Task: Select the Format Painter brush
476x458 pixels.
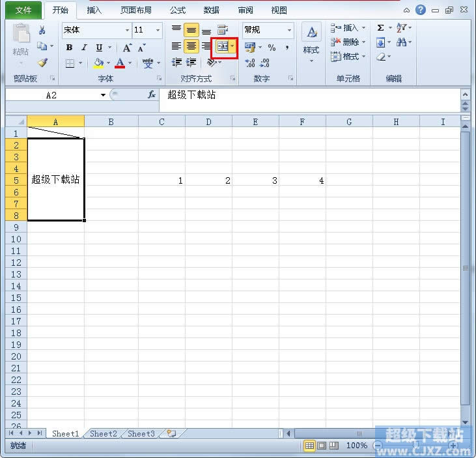Action: 42,63
